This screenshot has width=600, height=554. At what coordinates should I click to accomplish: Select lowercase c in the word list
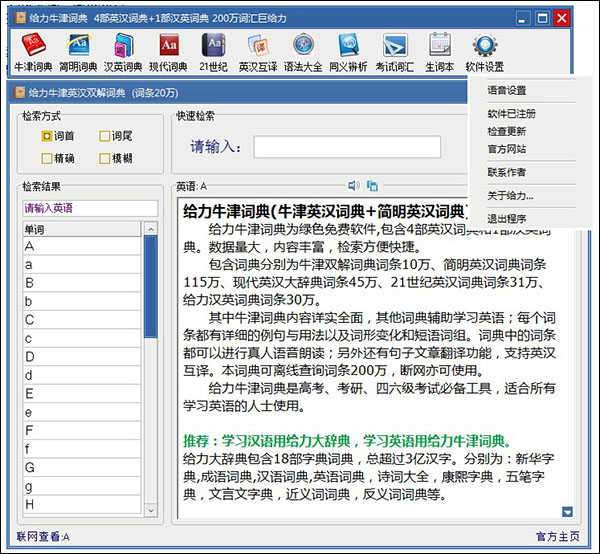82,338
